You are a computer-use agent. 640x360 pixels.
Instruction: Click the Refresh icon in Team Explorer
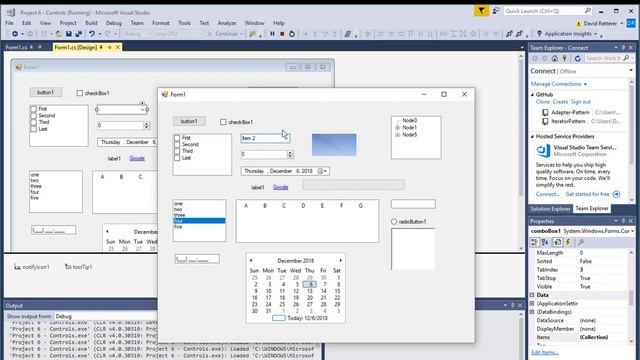click(x=578, y=58)
